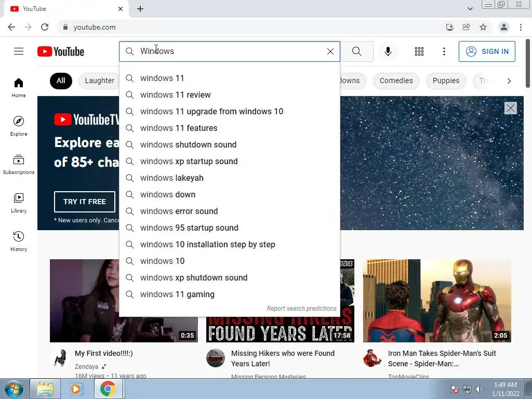Viewport: 532px width, 399px height.
Task: Open volume control in system tray
Action: 480,389
